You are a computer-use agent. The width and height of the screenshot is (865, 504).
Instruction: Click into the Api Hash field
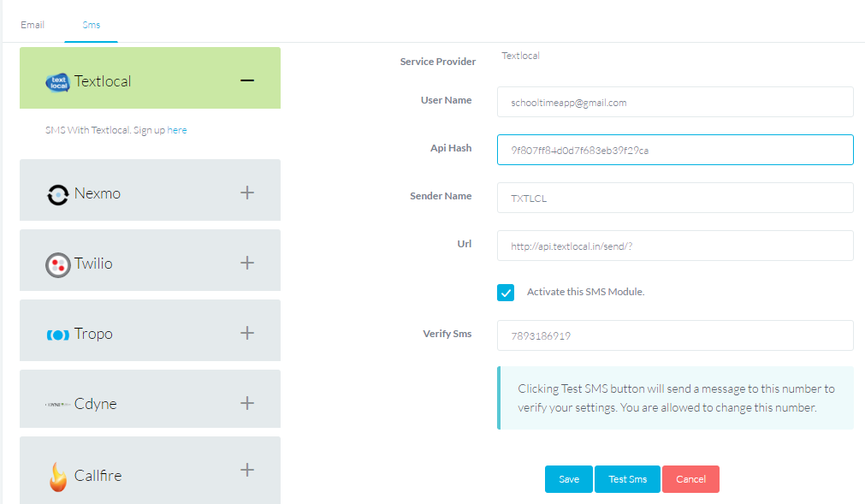pyautogui.click(x=675, y=150)
